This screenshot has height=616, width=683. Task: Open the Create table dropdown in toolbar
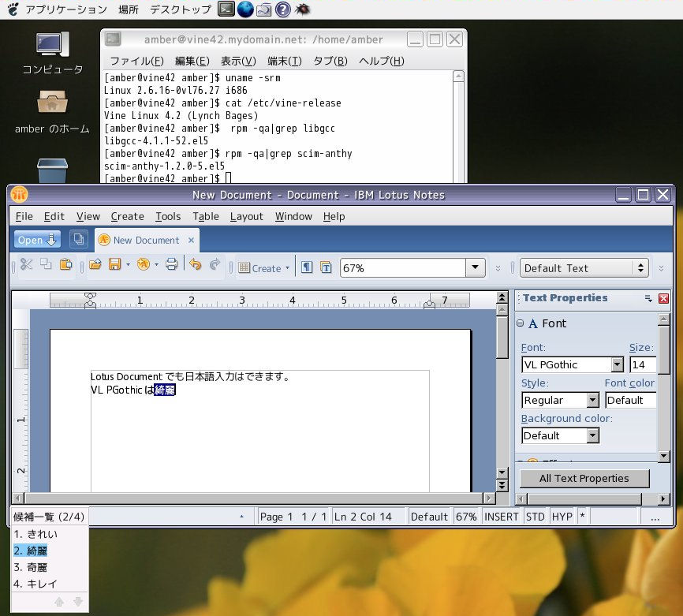point(288,268)
